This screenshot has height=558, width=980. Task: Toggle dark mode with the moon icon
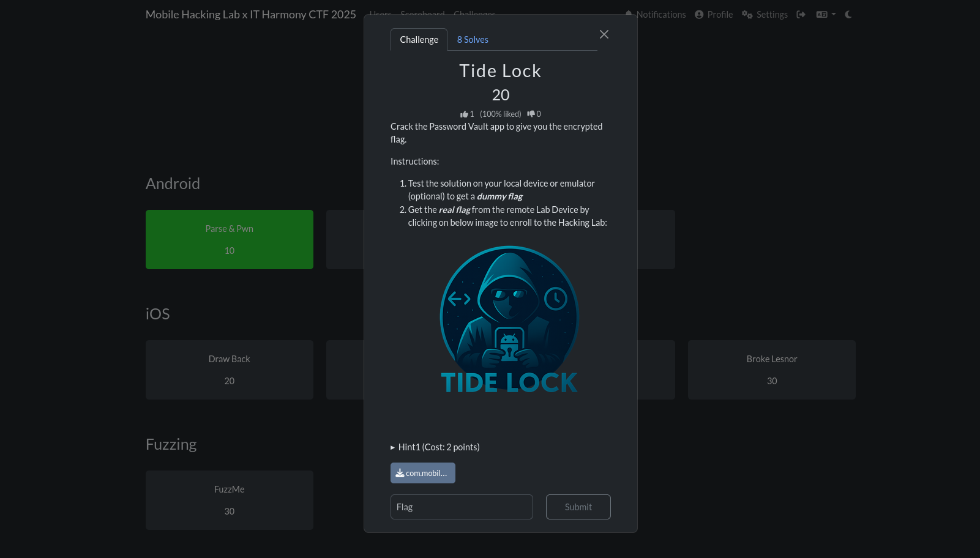[x=848, y=14]
